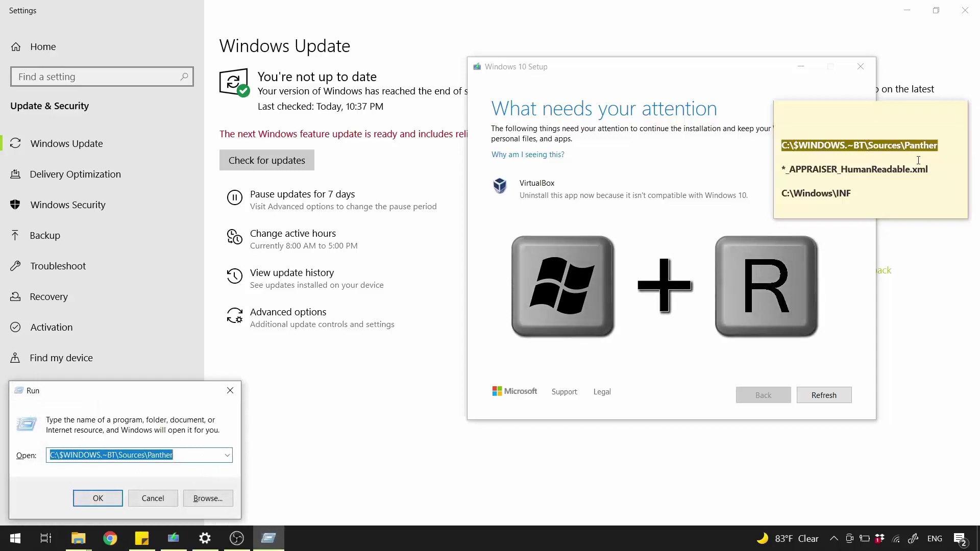Image resolution: width=980 pixels, height=551 pixels.
Task: Open Google Chrome from taskbar
Action: [x=110, y=538]
